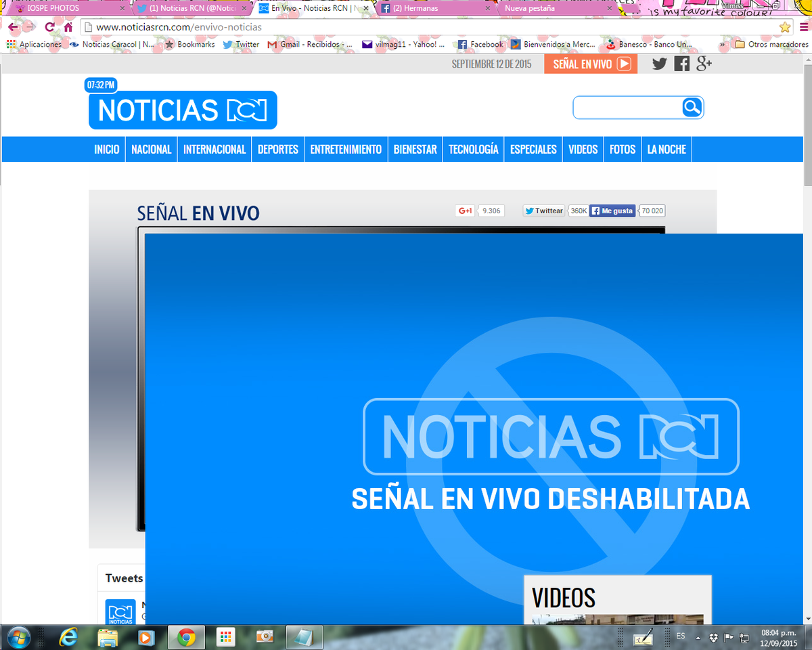The height and width of the screenshot is (650, 812).
Task: Click the Chrome forward arrow
Action: click(x=30, y=27)
